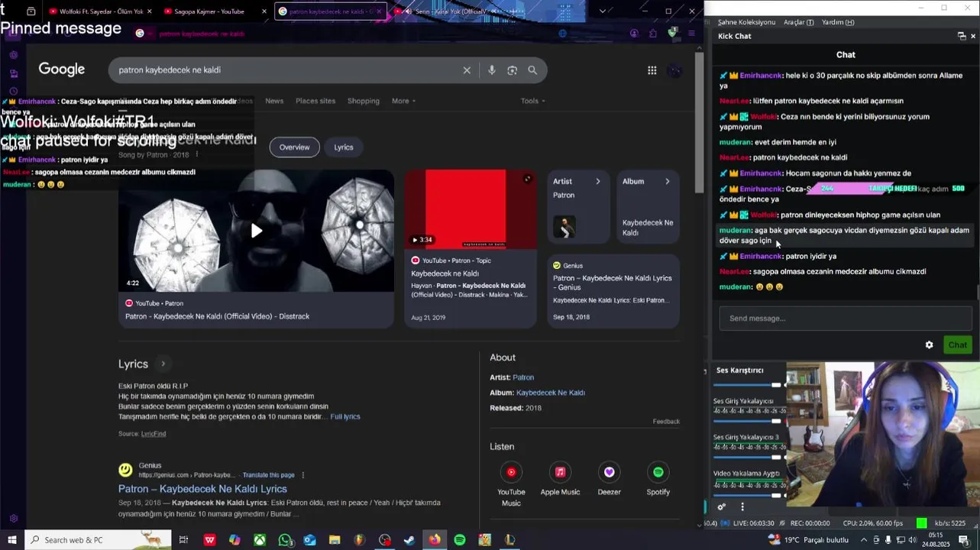The height and width of the screenshot is (550, 980).
Task: Start a Google voice search
Action: tap(491, 70)
